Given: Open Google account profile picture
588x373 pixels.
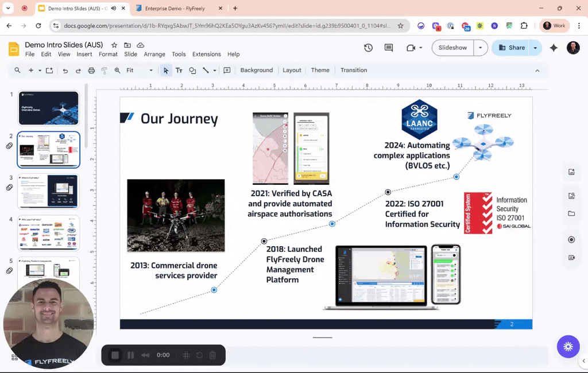Looking at the screenshot, I should (573, 48).
